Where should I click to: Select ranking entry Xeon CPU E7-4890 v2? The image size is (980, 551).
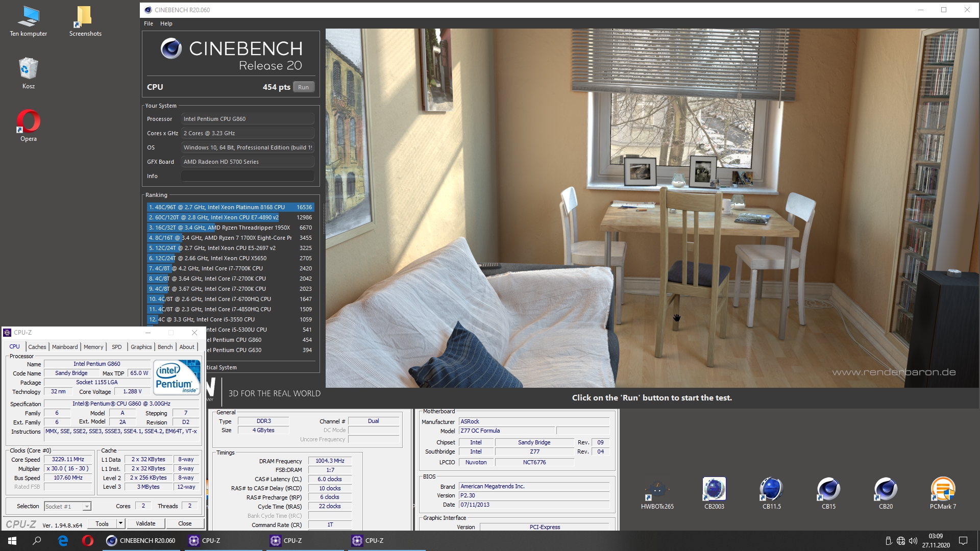click(230, 217)
